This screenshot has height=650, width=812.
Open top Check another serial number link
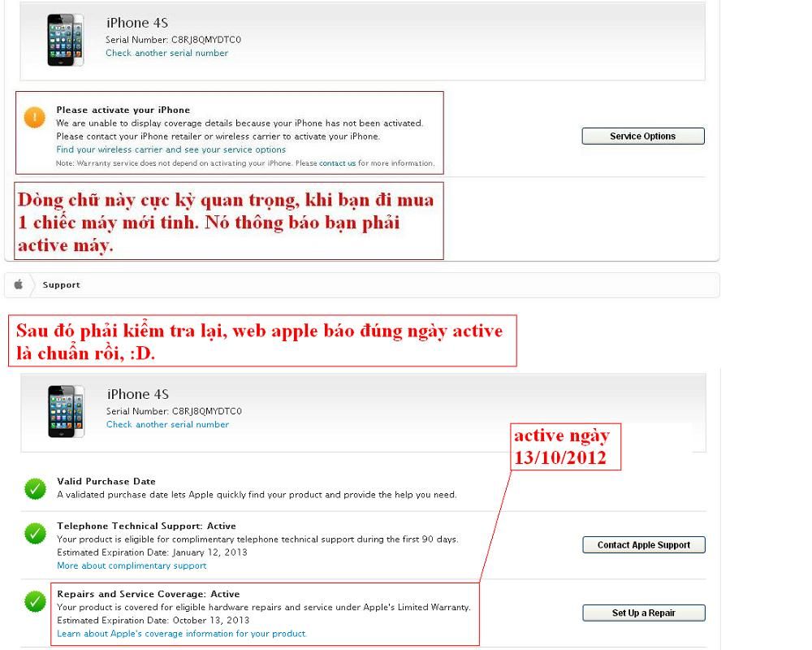tap(166, 53)
